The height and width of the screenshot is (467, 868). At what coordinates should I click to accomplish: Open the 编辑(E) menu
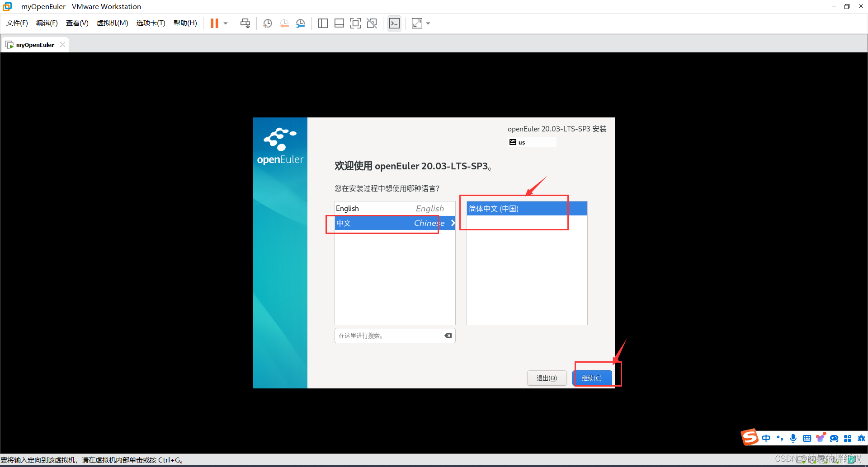[47, 23]
